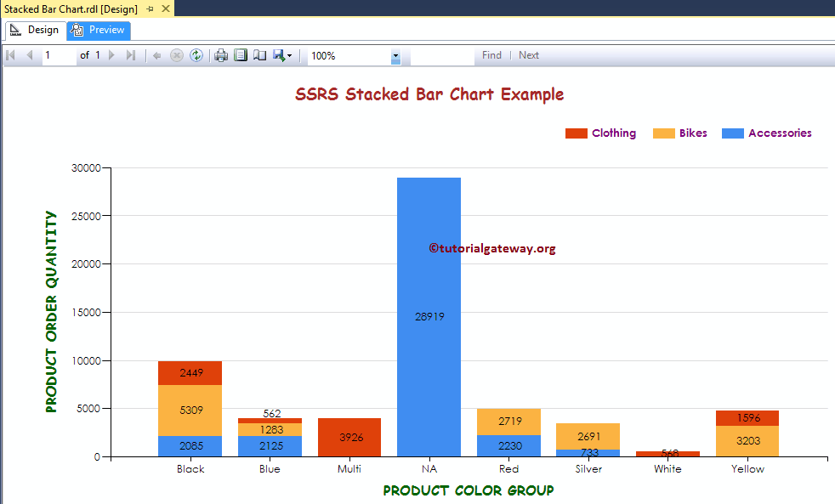
Task: Click inside the page number input field
Action: tap(55, 54)
